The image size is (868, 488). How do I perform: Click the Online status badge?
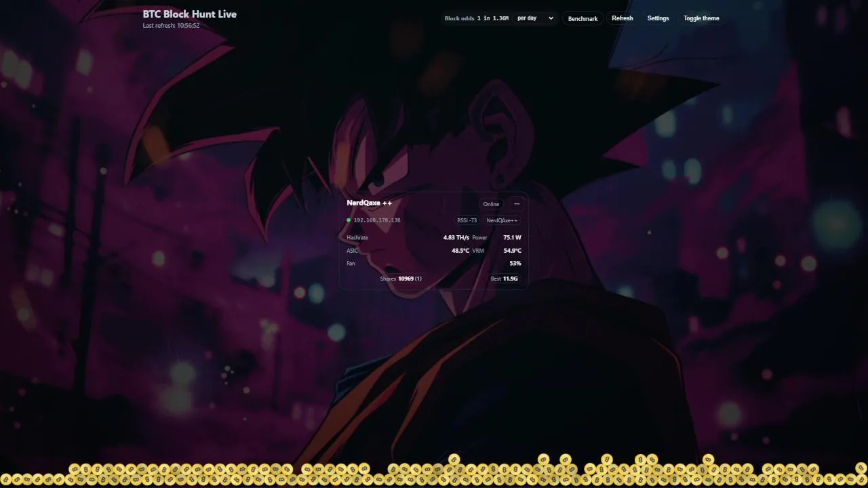[491, 204]
